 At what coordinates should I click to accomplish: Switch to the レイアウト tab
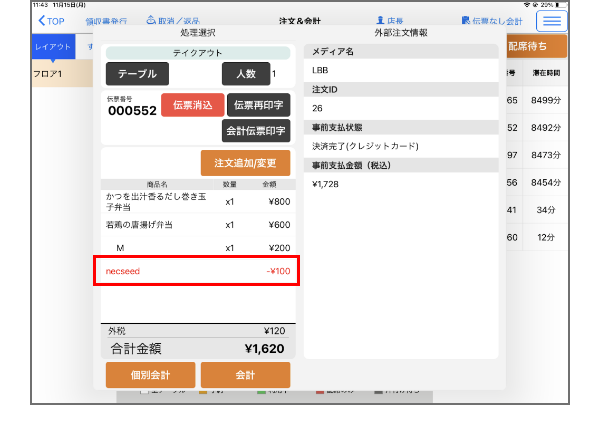point(52,47)
